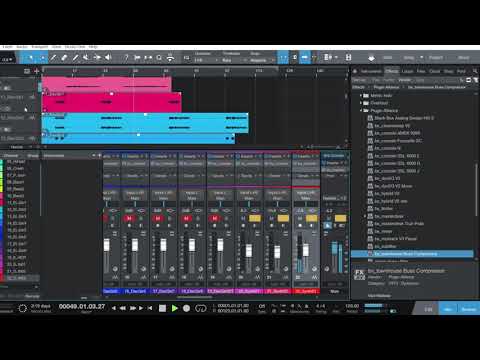Click the Fast Forward transport button
Screen dimensions: 480x360
133,308
